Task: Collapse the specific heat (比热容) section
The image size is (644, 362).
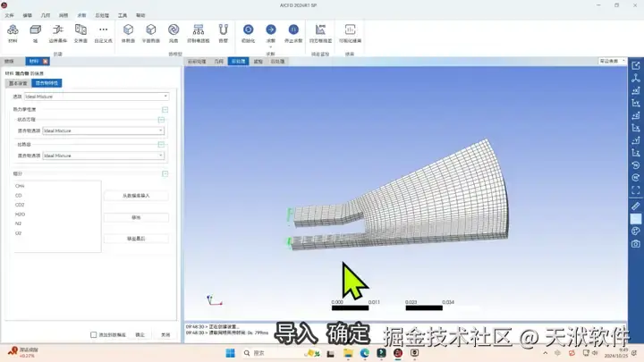Action: pyautogui.click(x=161, y=145)
